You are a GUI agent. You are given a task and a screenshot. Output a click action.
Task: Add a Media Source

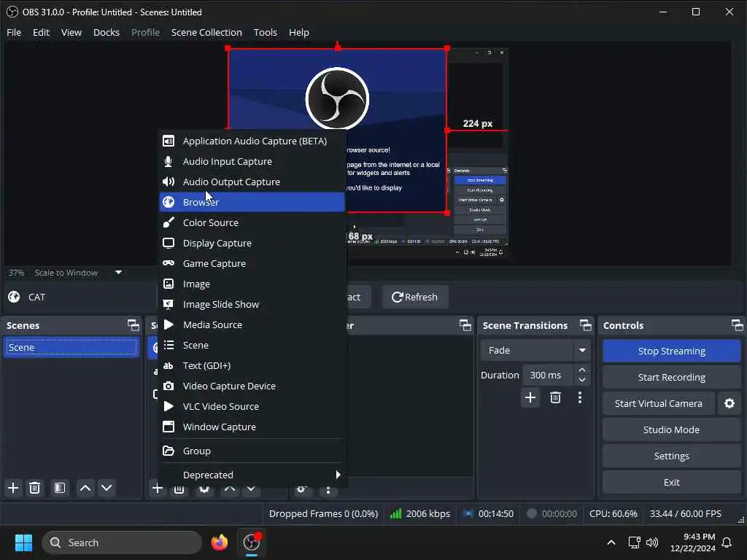[x=252, y=324]
